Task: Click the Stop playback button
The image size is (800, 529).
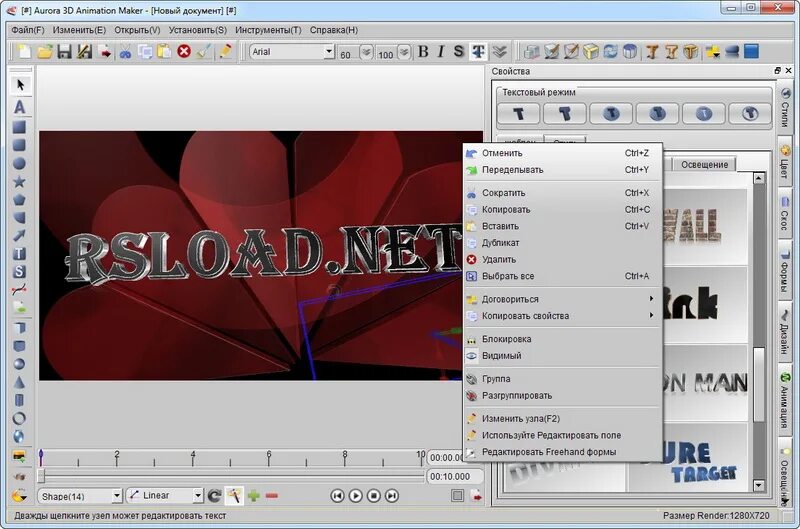Action: (x=373, y=495)
